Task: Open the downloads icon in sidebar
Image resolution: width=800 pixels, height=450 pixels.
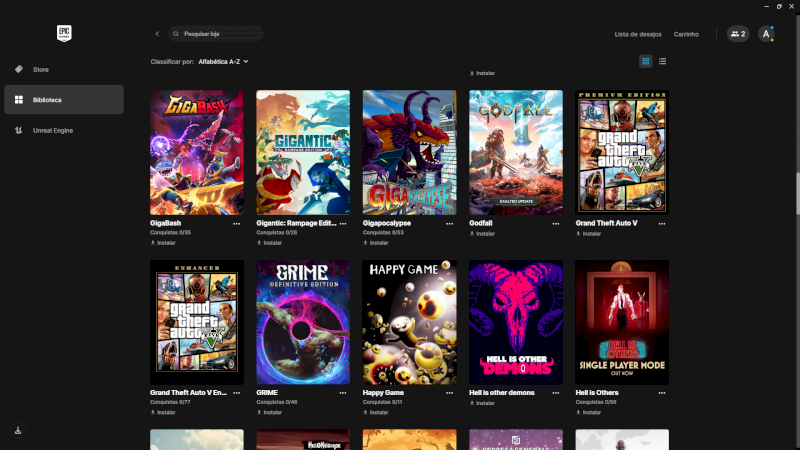Action: (18, 430)
